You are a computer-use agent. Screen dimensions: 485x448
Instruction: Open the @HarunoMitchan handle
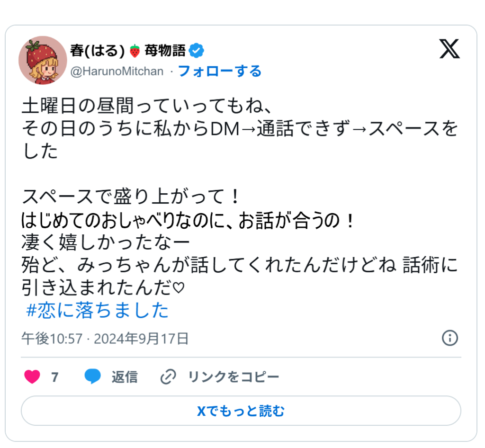coord(117,72)
